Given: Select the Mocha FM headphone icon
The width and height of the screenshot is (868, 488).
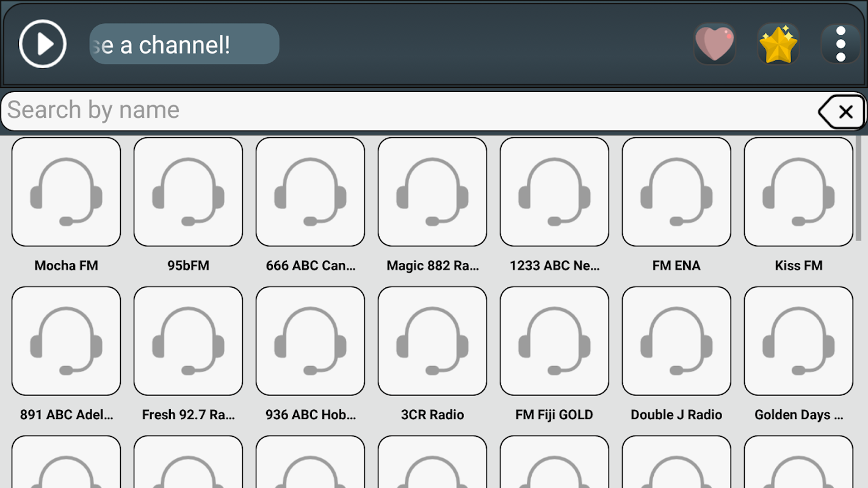Looking at the screenshot, I should 67,192.
